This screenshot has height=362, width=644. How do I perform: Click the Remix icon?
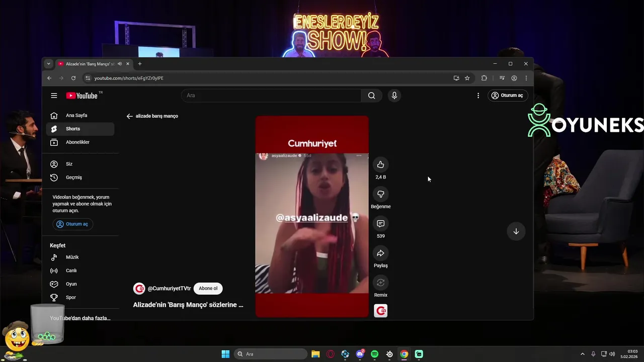click(x=380, y=283)
